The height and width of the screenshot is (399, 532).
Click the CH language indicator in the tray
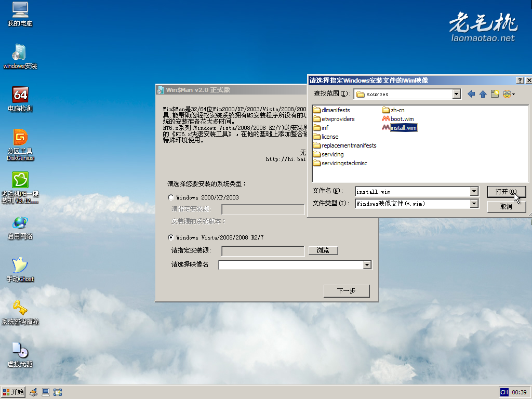click(x=504, y=392)
